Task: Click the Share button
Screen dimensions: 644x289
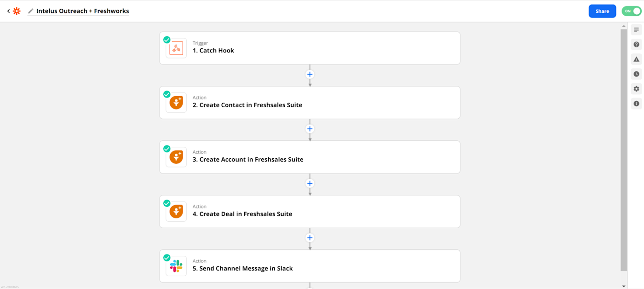Action: tap(602, 11)
